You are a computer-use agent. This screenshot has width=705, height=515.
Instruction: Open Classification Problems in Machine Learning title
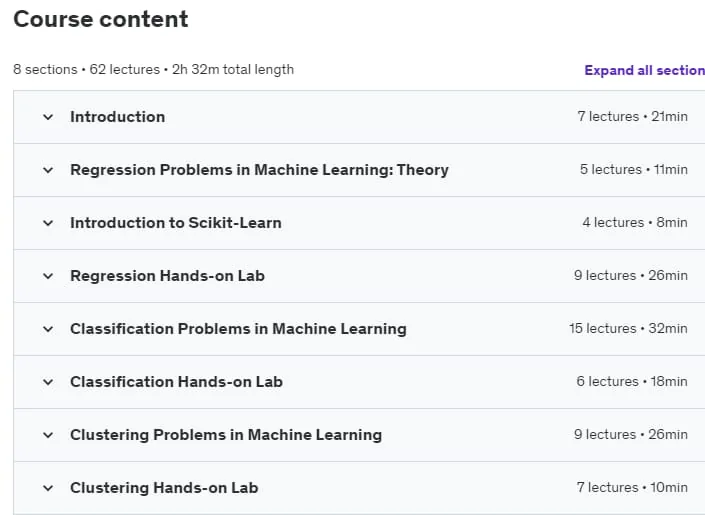point(238,329)
